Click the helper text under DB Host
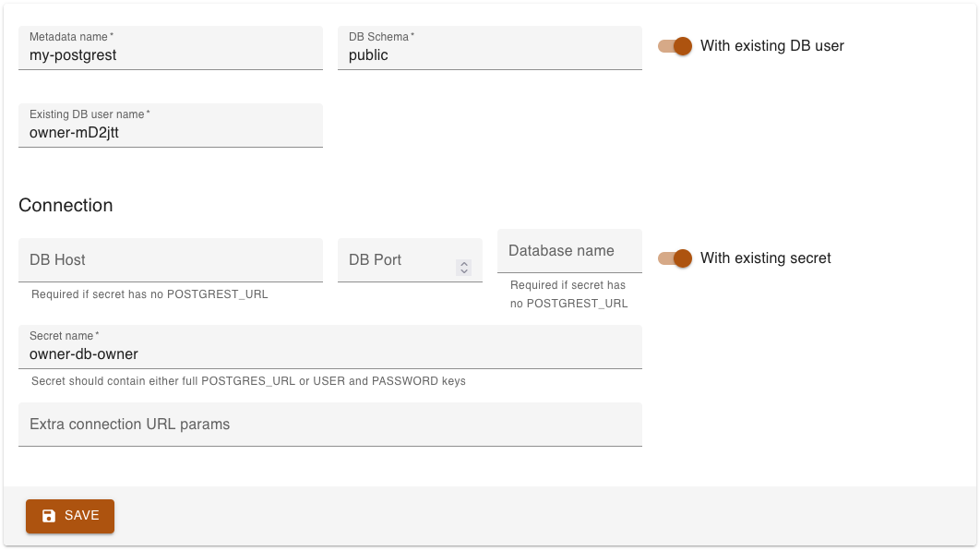 pyautogui.click(x=149, y=294)
